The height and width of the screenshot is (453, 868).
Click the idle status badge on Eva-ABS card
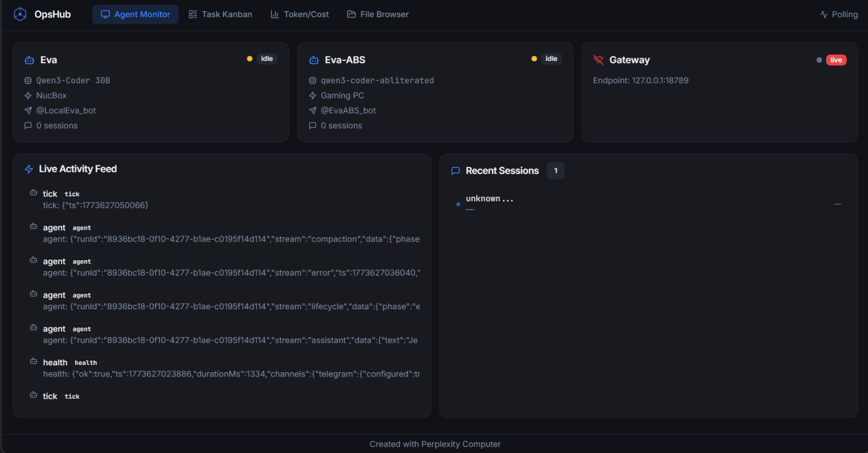point(551,59)
